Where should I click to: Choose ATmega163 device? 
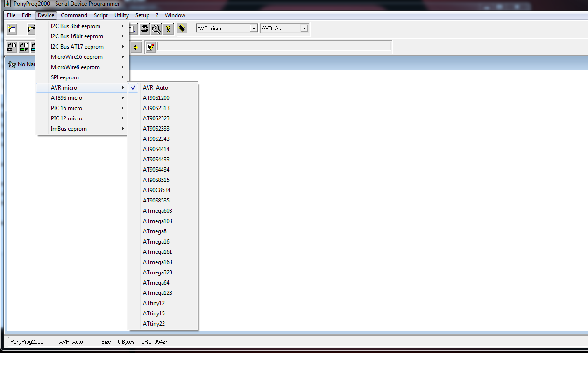click(163, 262)
